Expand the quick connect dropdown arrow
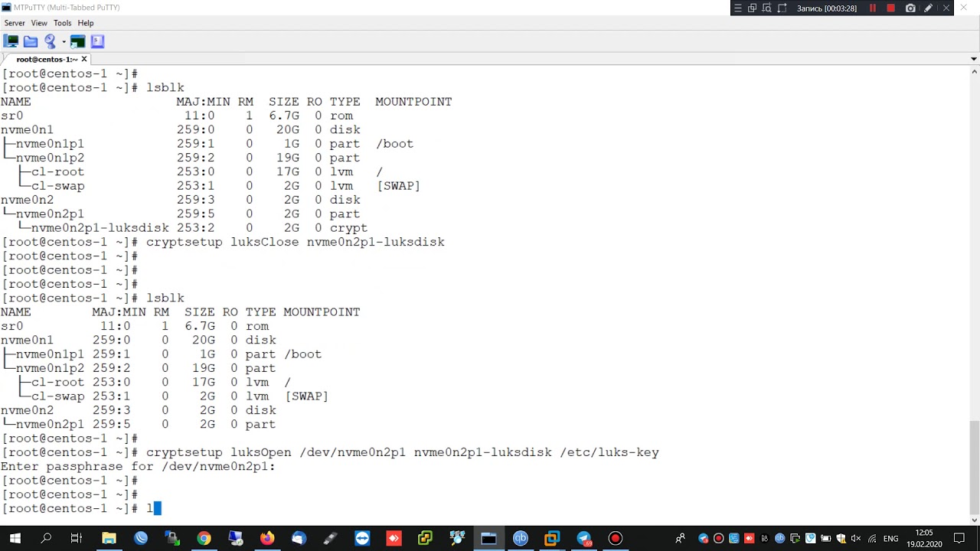 point(64,41)
